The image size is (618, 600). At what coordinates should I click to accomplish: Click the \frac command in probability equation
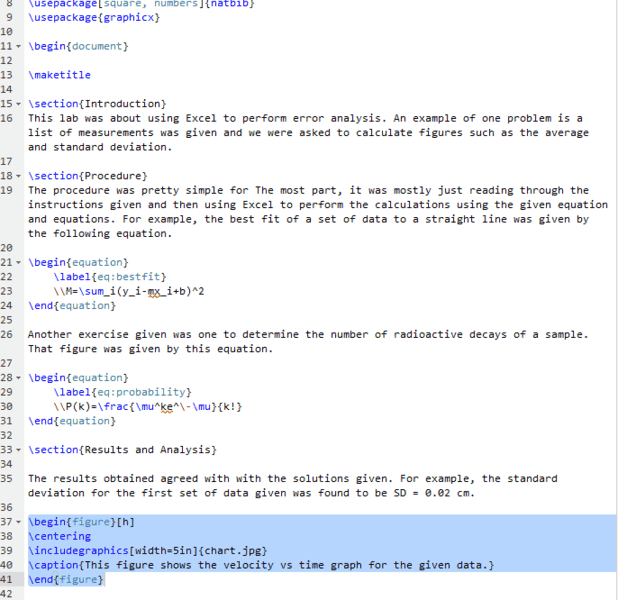point(113,406)
